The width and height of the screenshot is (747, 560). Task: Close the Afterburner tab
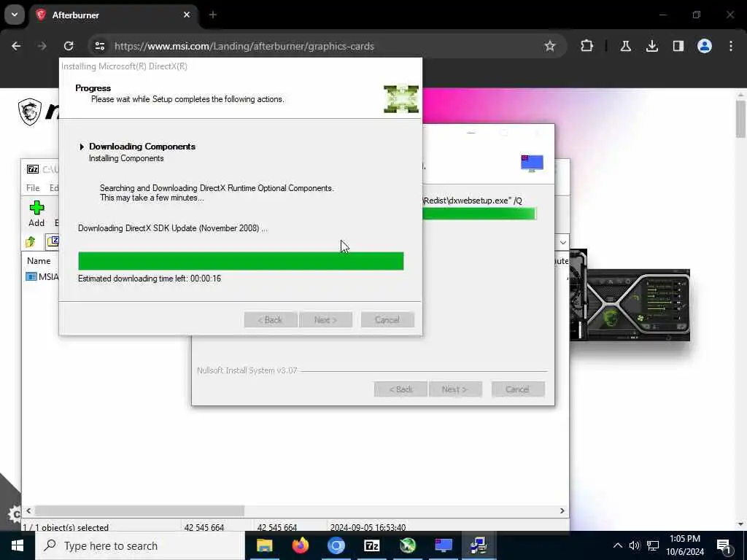[x=187, y=15]
